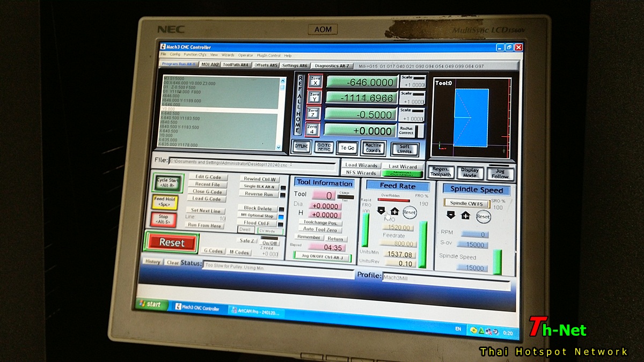Switch to Offsets Alt5 tab
This screenshot has width=644, height=362.
(266, 65)
